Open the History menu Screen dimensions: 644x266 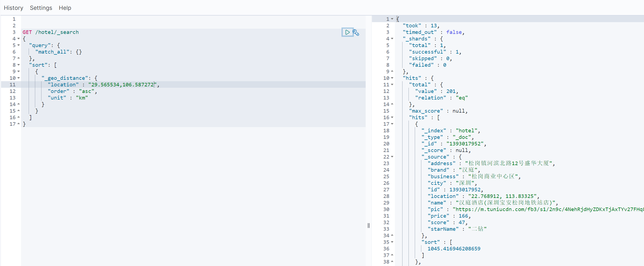13,8
